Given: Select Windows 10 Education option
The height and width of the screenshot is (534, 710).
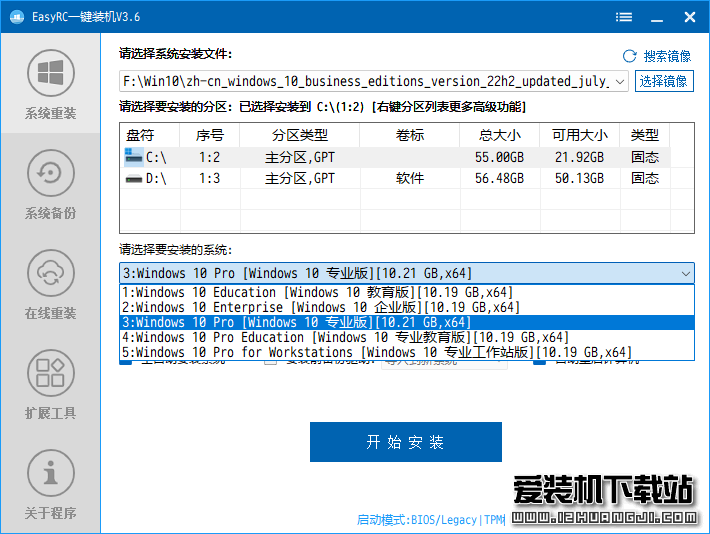Looking at the screenshot, I should (407, 292).
